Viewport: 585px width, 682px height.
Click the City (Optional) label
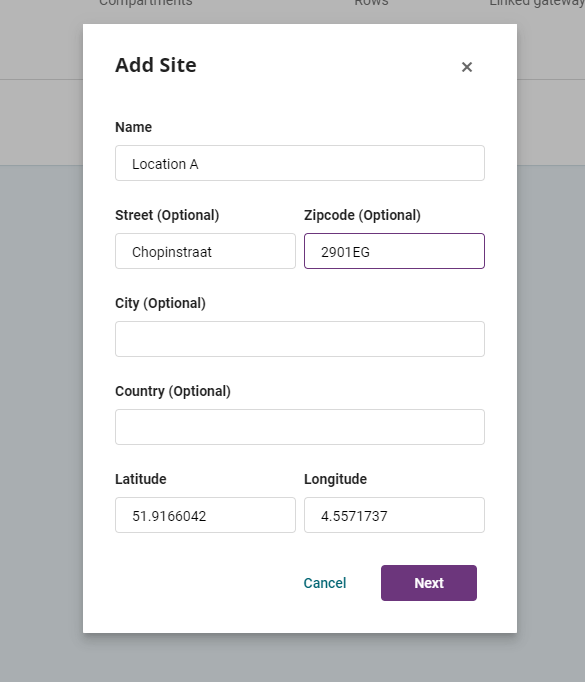point(160,303)
